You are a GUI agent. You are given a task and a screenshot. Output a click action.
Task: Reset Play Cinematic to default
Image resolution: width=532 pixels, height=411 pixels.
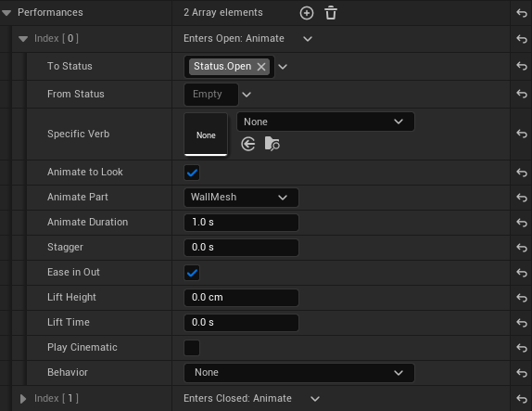522,348
